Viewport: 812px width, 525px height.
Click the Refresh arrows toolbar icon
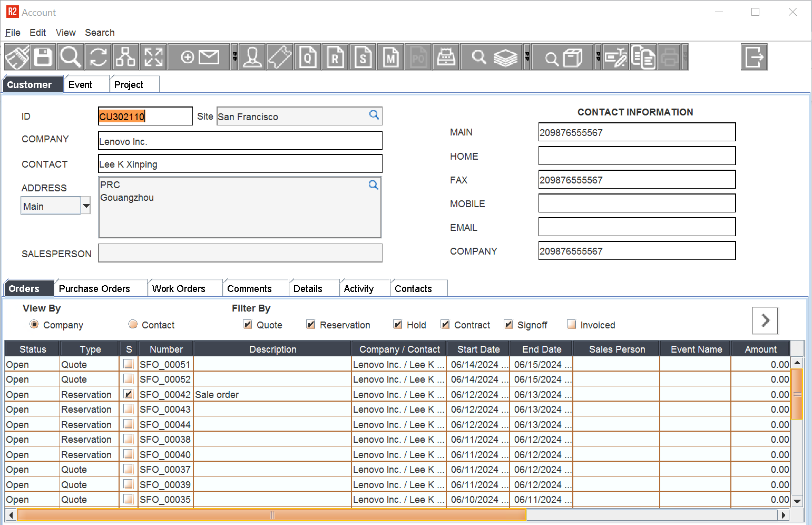pos(98,57)
